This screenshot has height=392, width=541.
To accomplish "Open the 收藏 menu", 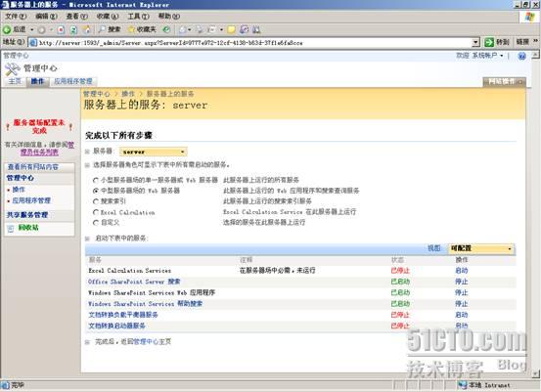I will point(108,17).
